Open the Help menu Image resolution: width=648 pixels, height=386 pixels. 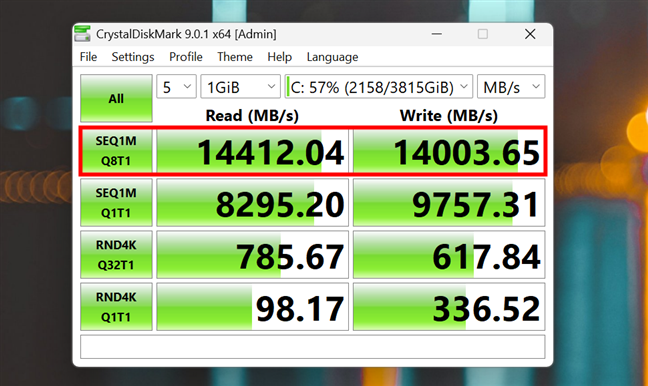pos(279,57)
